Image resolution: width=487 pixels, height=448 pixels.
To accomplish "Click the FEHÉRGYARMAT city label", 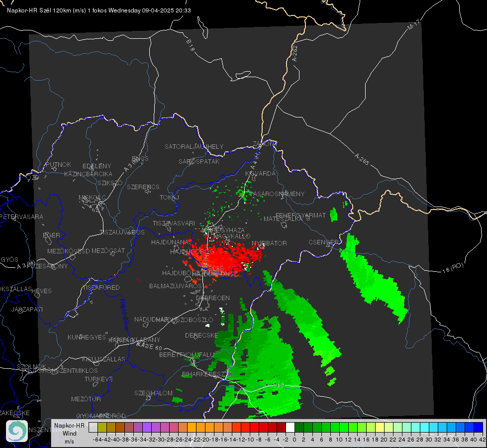I will point(300,215).
